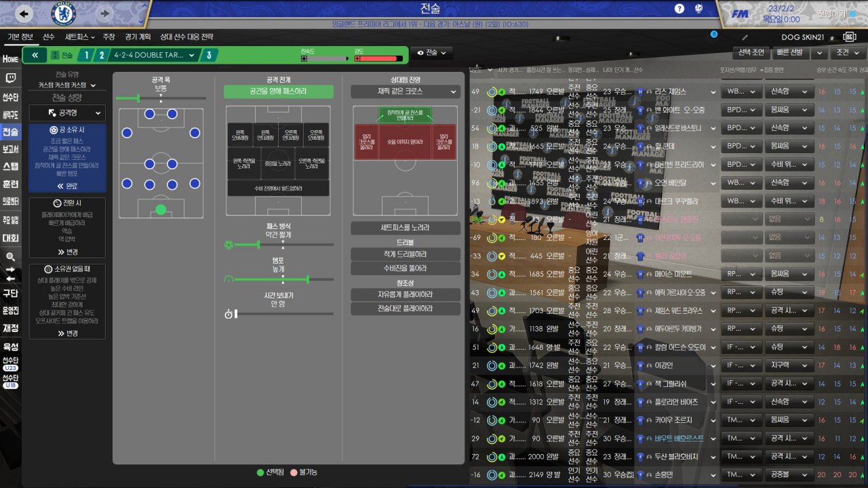Toggle 수비 진영에서 빌드업하라 instruction
The width and height of the screenshot is (868, 488).
click(278, 188)
